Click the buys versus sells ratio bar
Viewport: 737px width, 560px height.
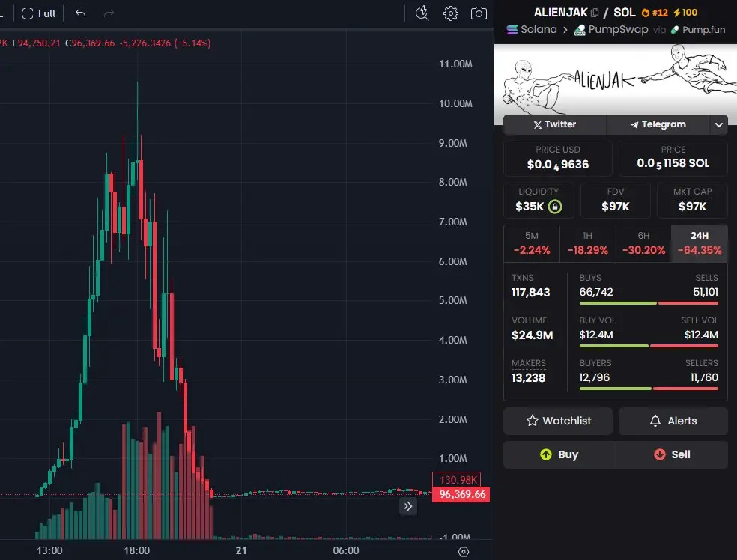coord(649,303)
